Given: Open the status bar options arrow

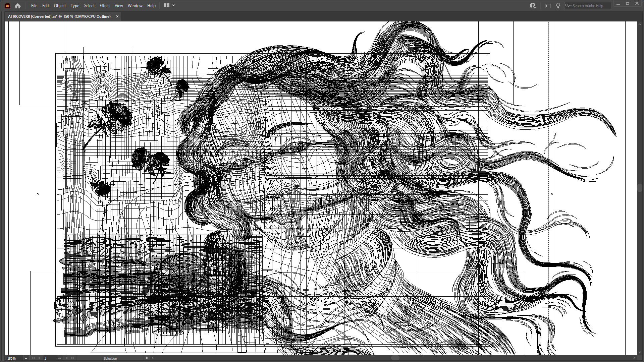Looking at the screenshot, I should click(147, 358).
